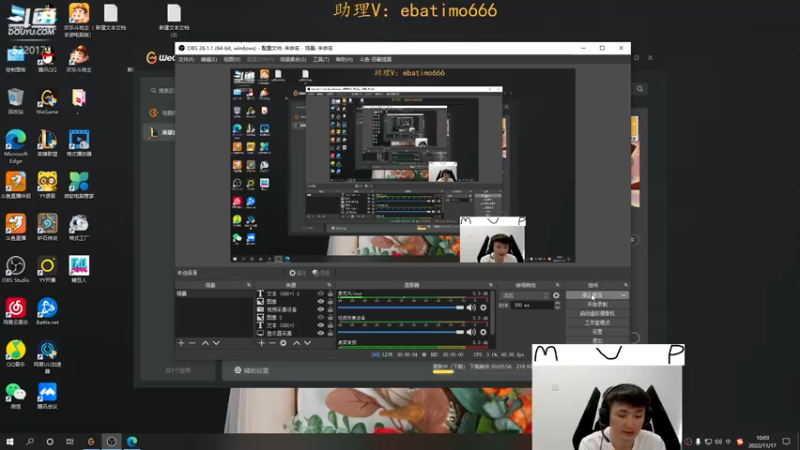Screen dimensions: 800x450
Task: Pop out the Audio Mixer dock panel icon
Action: tap(490, 285)
